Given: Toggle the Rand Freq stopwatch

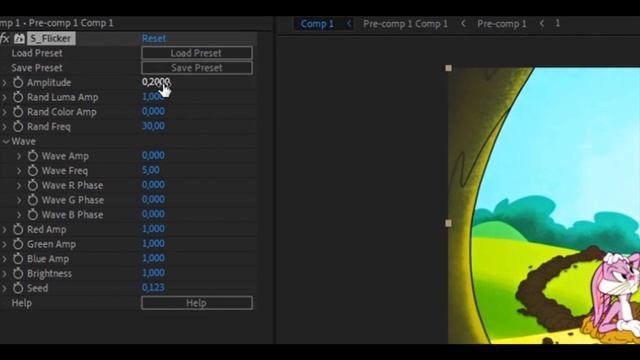Looking at the screenshot, I should tap(18, 127).
